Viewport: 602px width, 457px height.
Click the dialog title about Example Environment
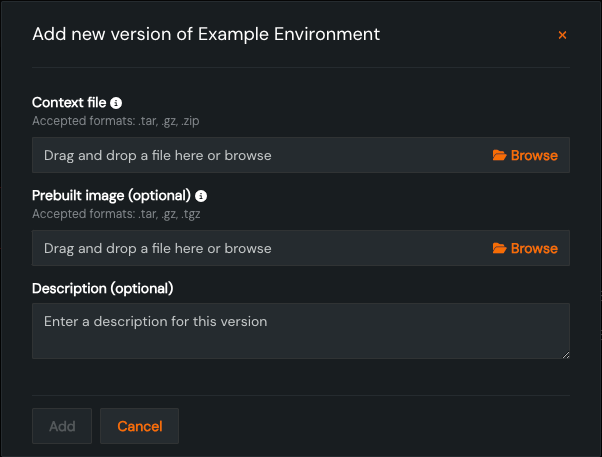click(x=206, y=34)
